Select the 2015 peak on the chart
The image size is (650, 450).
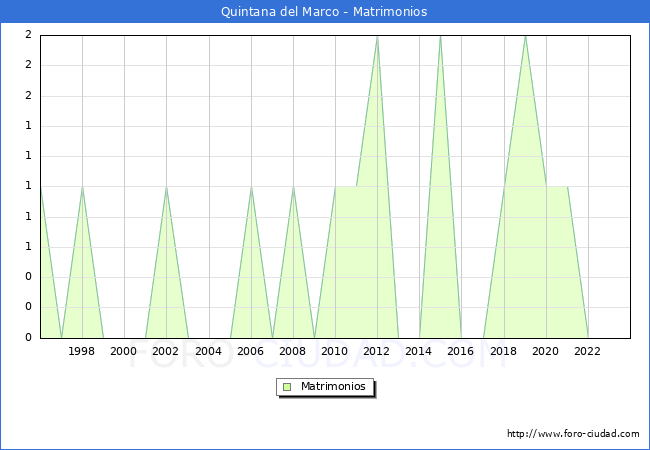pos(440,36)
